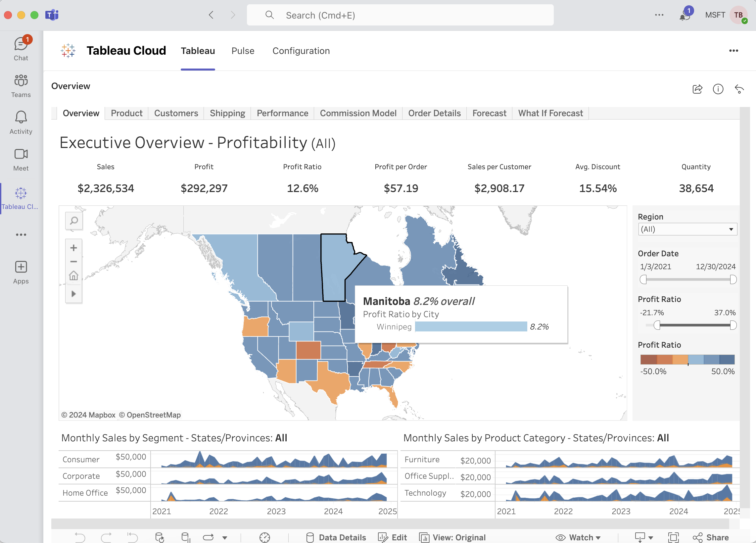Select the Tableau Cloud sidebar app
The width and height of the screenshot is (756, 543).
21,198
